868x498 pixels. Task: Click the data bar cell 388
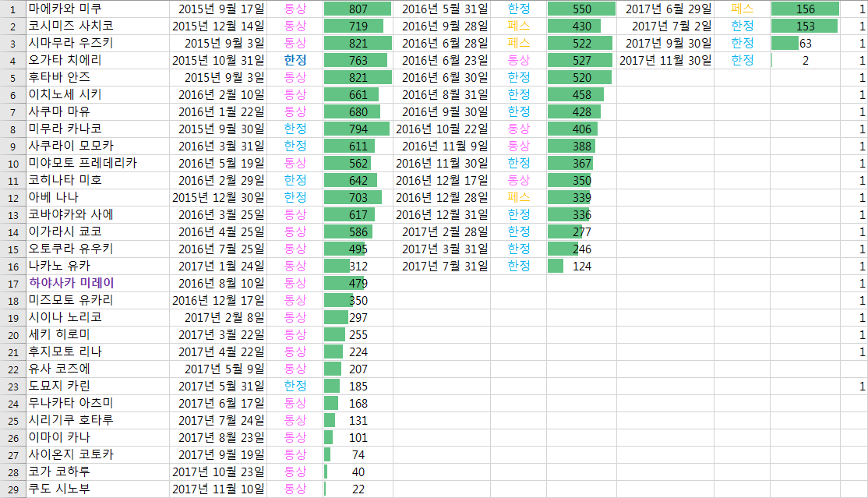click(582, 147)
